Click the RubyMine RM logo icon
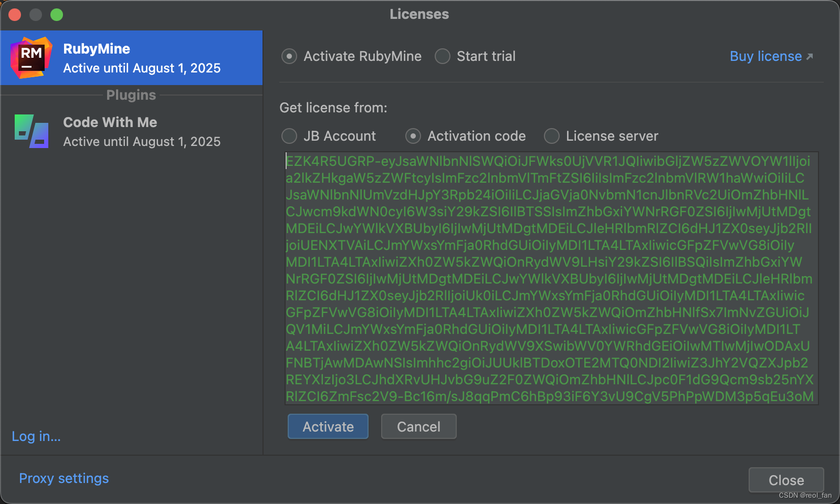Image resolution: width=840 pixels, height=504 pixels. point(31,58)
